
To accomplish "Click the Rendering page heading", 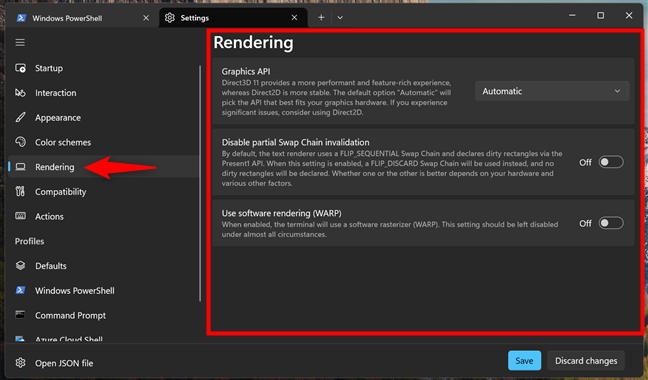I will [253, 43].
